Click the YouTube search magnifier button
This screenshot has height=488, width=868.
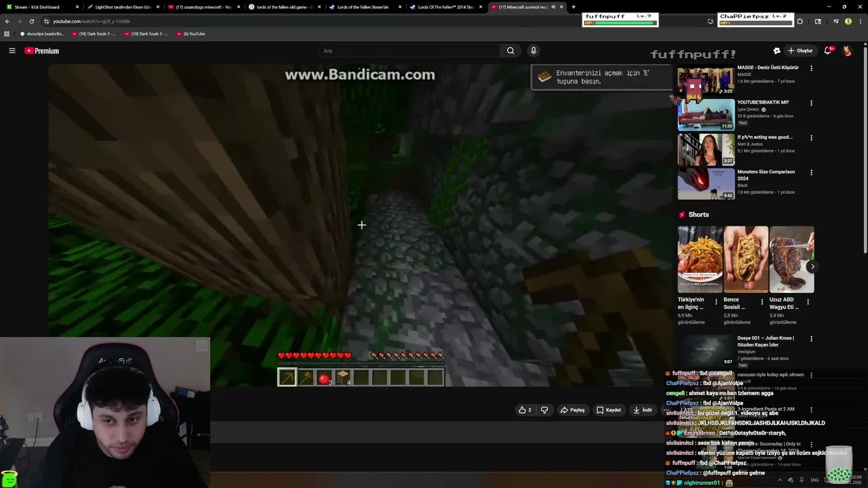click(x=511, y=51)
